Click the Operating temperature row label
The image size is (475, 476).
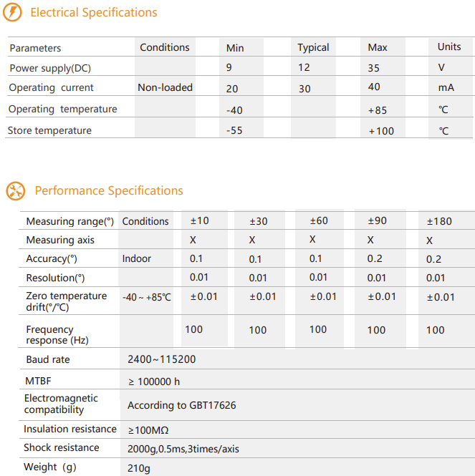point(62,109)
